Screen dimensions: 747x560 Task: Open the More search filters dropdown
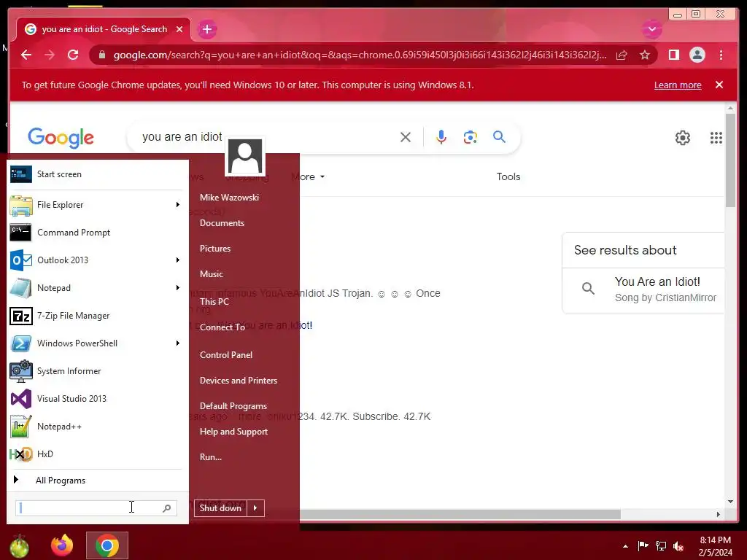[308, 176]
